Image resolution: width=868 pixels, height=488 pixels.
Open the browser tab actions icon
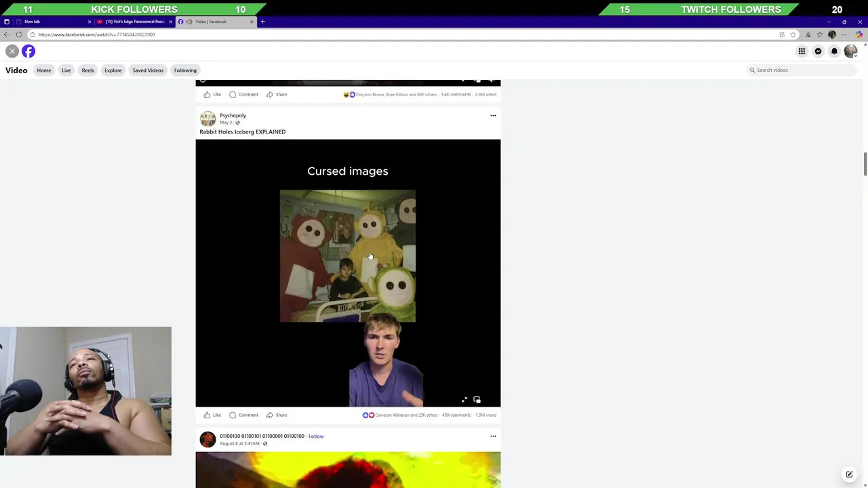click(7, 22)
